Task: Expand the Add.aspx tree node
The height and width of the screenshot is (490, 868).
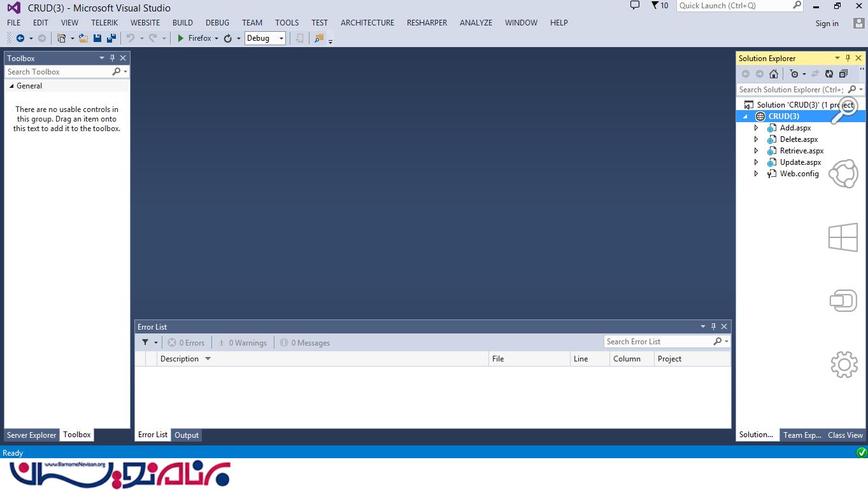Action: (x=756, y=128)
